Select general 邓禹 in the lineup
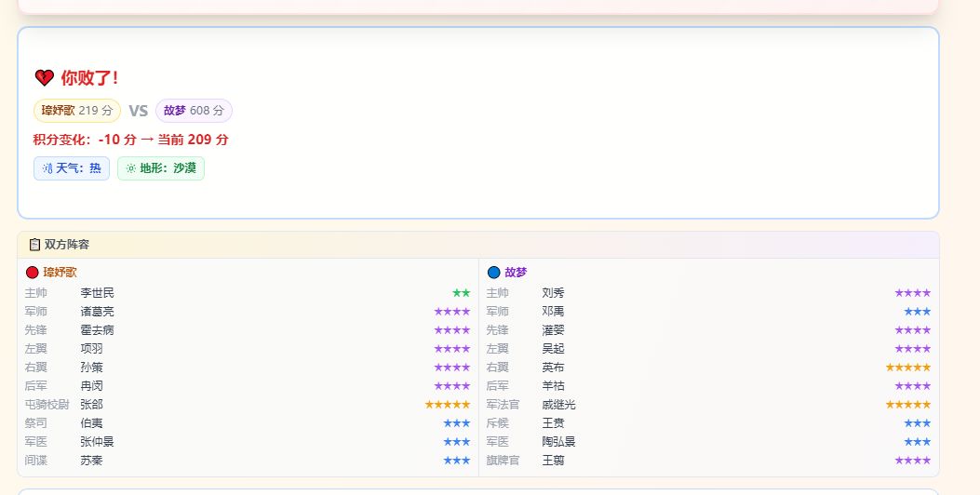This screenshot has width=980, height=495. (553, 312)
